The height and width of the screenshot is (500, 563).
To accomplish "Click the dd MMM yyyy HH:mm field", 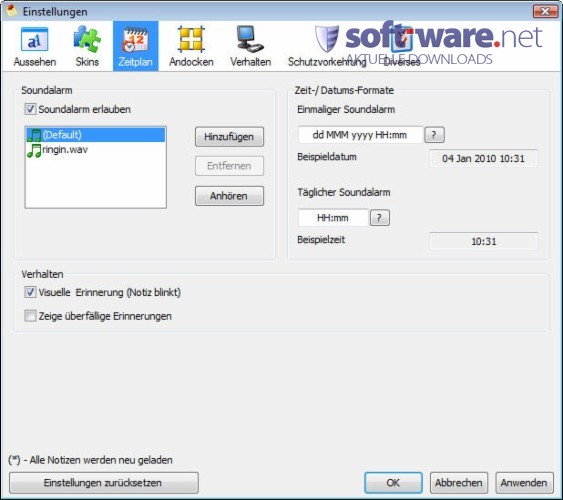I will (x=360, y=135).
